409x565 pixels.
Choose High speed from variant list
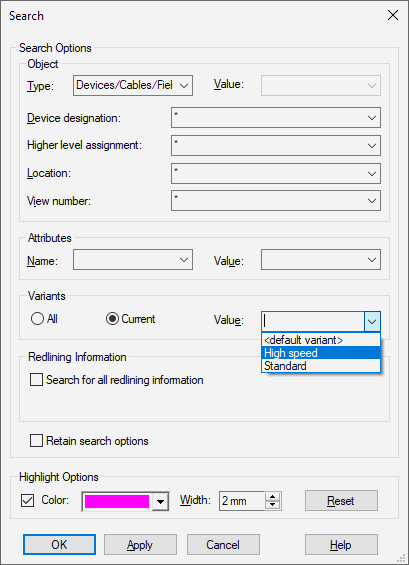pos(321,353)
